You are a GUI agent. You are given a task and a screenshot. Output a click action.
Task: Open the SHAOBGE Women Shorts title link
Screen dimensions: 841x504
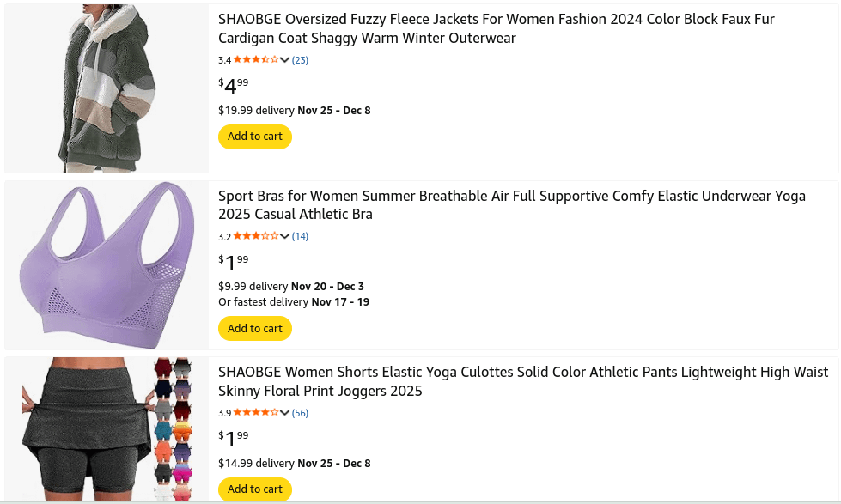point(522,381)
